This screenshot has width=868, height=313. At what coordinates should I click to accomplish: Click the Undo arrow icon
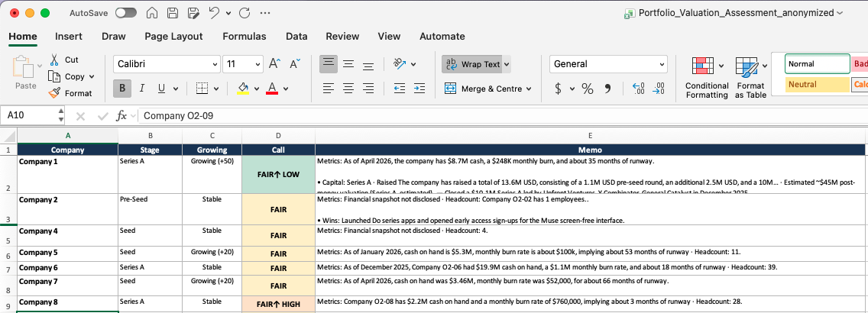[214, 13]
